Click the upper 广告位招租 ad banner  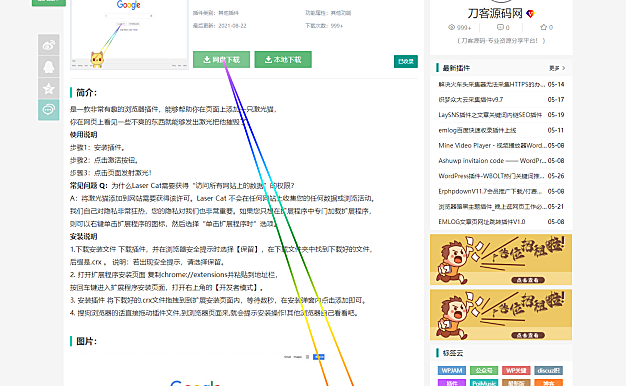point(501,259)
